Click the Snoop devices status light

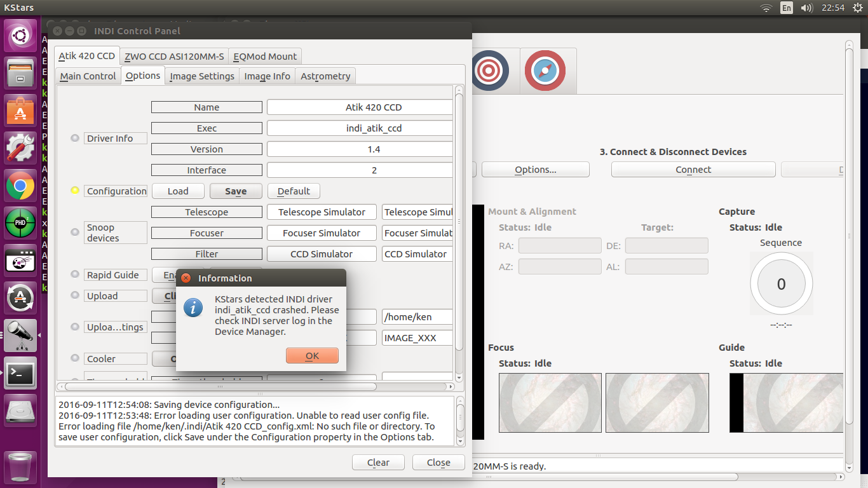click(x=75, y=233)
